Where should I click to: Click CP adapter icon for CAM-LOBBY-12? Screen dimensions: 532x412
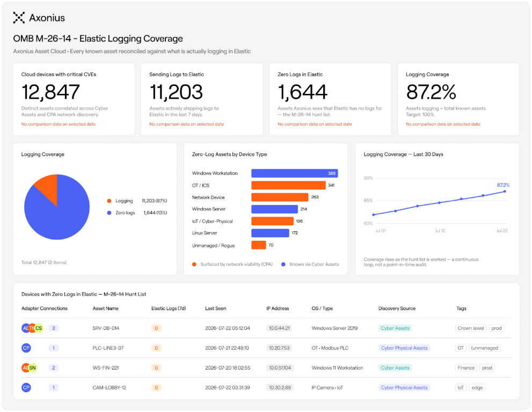coord(26,387)
